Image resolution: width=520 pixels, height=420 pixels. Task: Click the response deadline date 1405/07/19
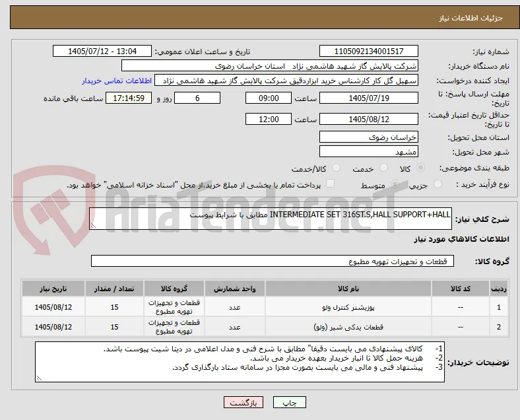coord(368,98)
